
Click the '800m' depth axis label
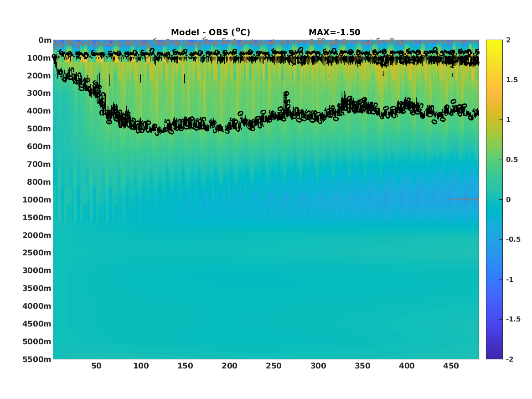(x=39, y=182)
